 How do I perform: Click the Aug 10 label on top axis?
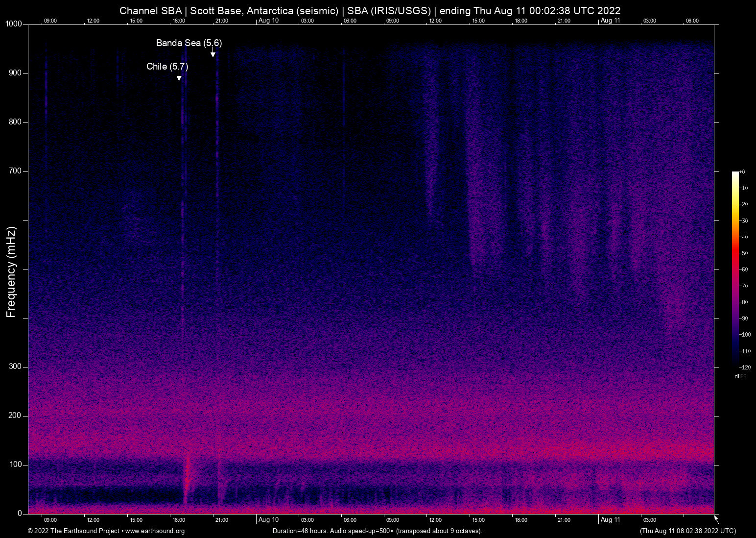(268, 21)
